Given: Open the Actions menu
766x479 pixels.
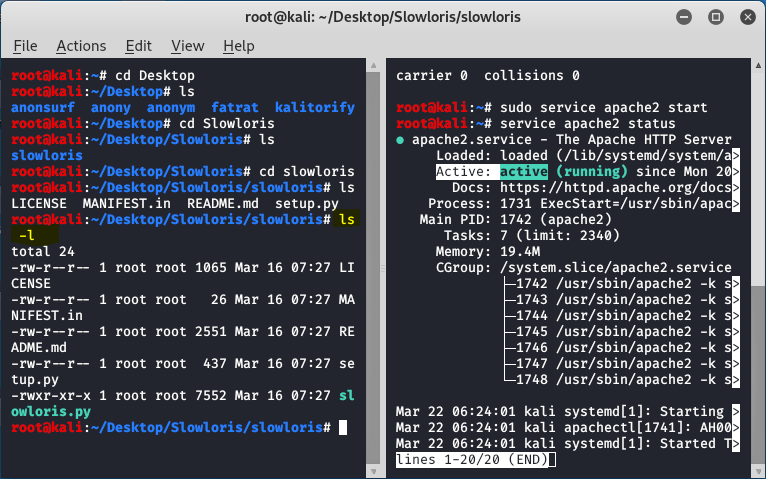Looking at the screenshot, I should tap(81, 46).
